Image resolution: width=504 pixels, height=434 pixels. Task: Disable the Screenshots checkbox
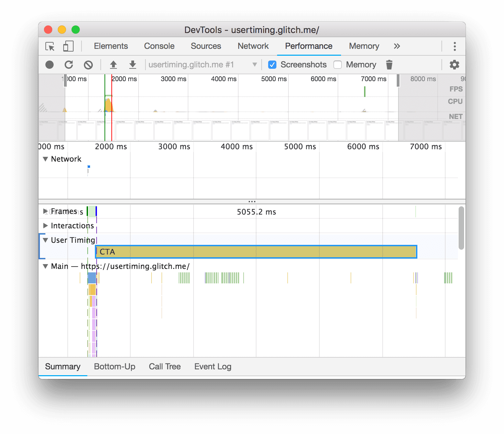272,64
